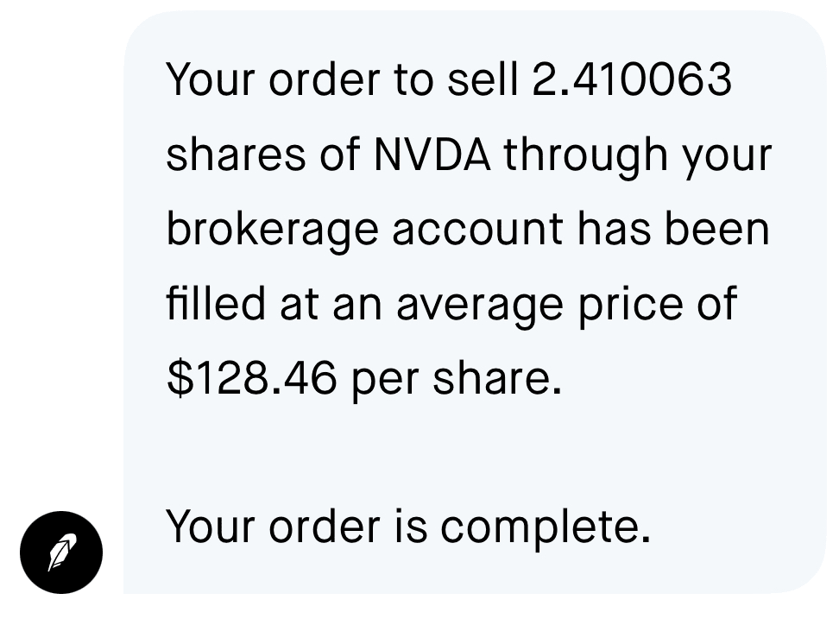Image resolution: width=839 pixels, height=644 pixels.
Task: Click the words "average price of"
Action: [566, 305]
